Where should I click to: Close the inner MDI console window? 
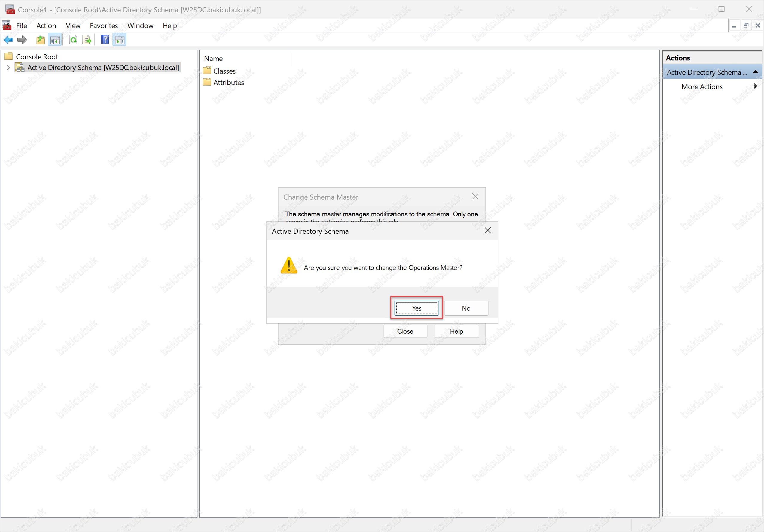[758, 26]
